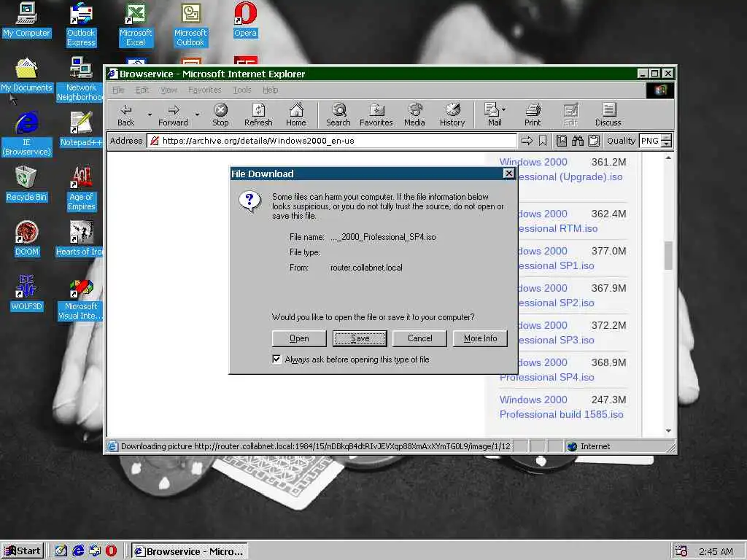Open the Favorites menu
Image resolution: width=747 pixels, height=560 pixels.
[x=204, y=90]
